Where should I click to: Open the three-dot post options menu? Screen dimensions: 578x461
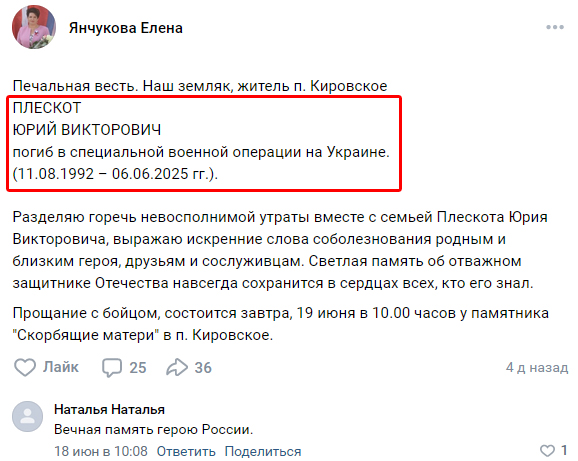(x=555, y=27)
